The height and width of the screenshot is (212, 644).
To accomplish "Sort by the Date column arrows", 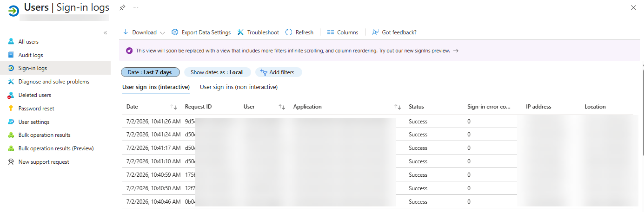I will coord(174,107).
